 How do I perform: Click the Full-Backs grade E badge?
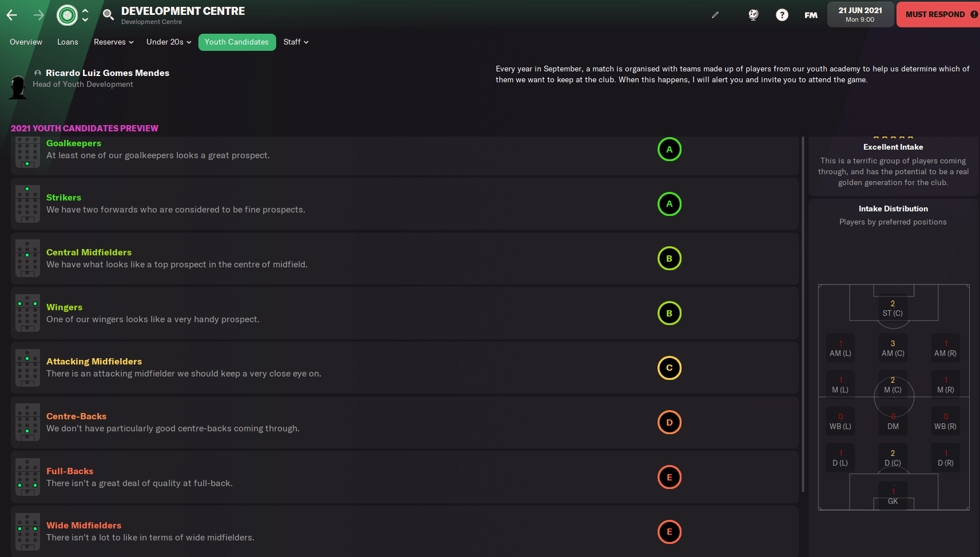pyautogui.click(x=669, y=477)
